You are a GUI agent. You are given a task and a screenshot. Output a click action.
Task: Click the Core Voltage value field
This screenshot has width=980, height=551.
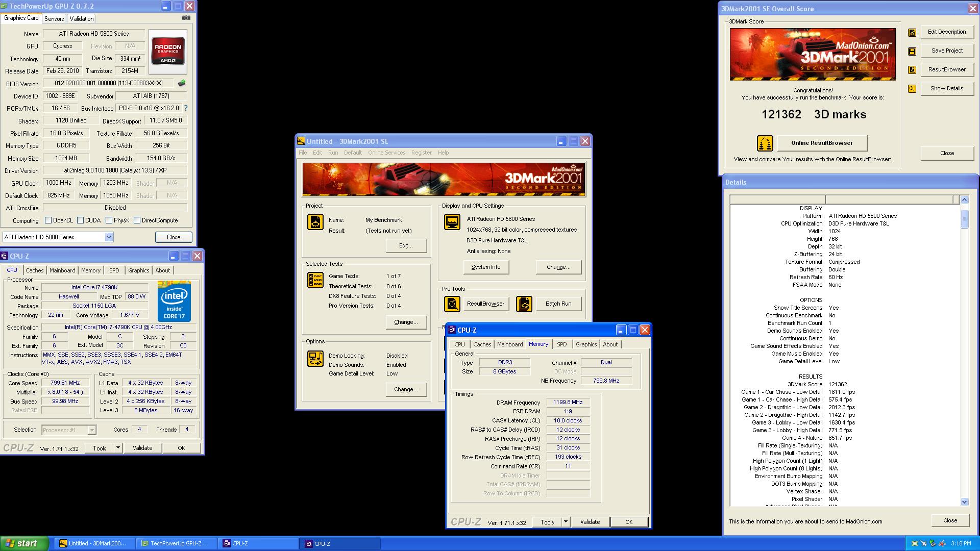click(130, 315)
